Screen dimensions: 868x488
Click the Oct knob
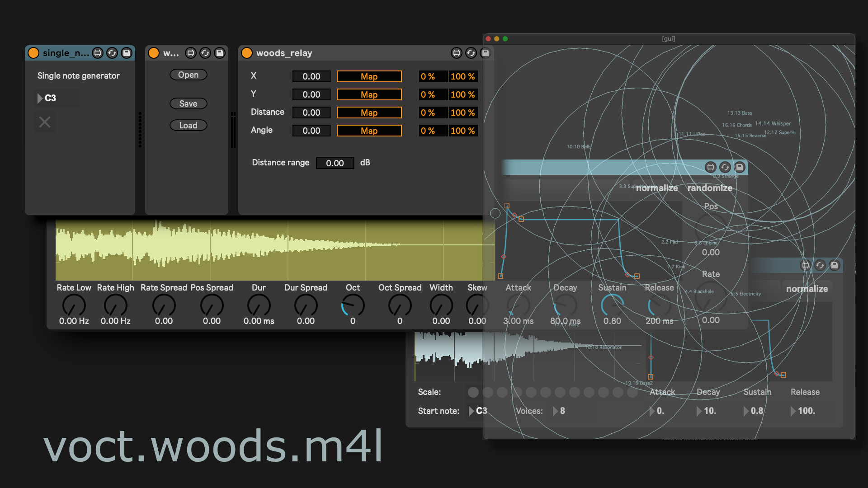point(353,306)
